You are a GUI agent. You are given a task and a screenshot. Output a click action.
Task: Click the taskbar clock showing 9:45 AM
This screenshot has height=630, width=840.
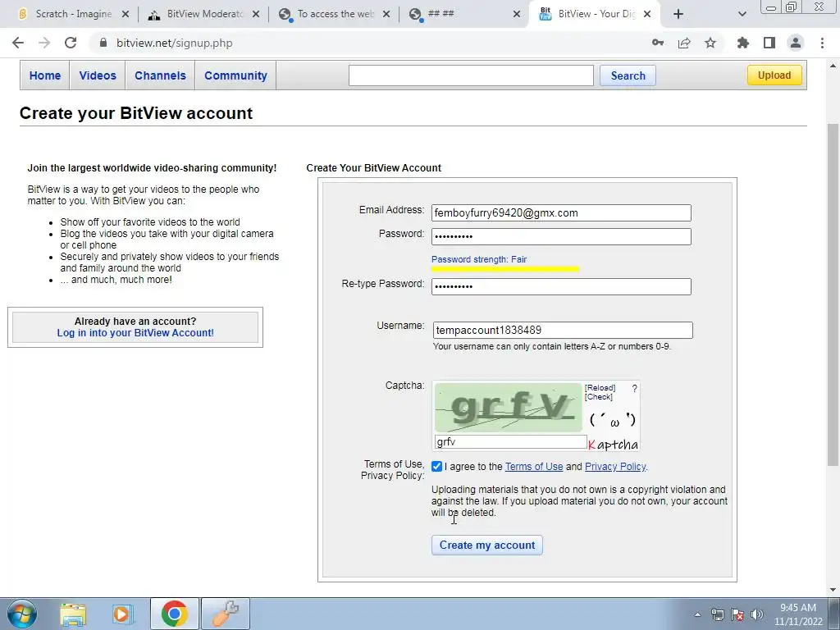point(797,614)
